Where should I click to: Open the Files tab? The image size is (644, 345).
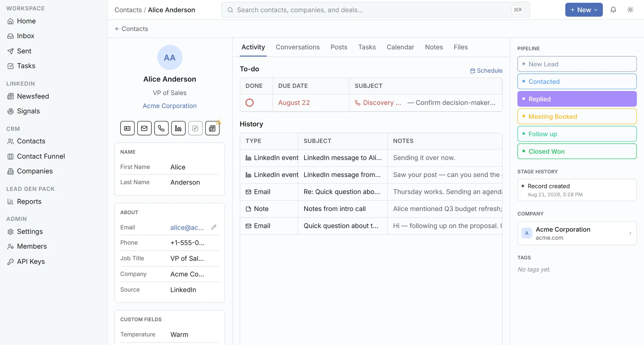click(x=460, y=47)
